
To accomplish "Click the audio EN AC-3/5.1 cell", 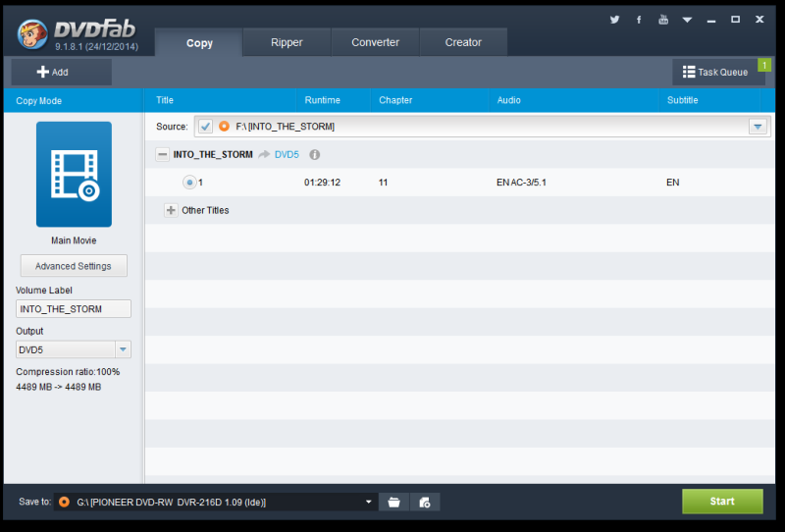I will tap(521, 183).
